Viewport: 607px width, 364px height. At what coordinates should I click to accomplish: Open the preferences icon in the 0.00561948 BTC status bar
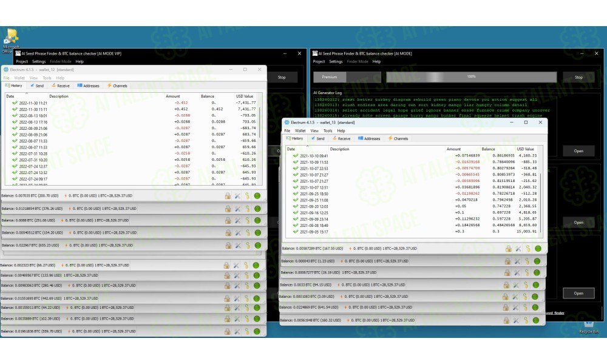[516, 320]
